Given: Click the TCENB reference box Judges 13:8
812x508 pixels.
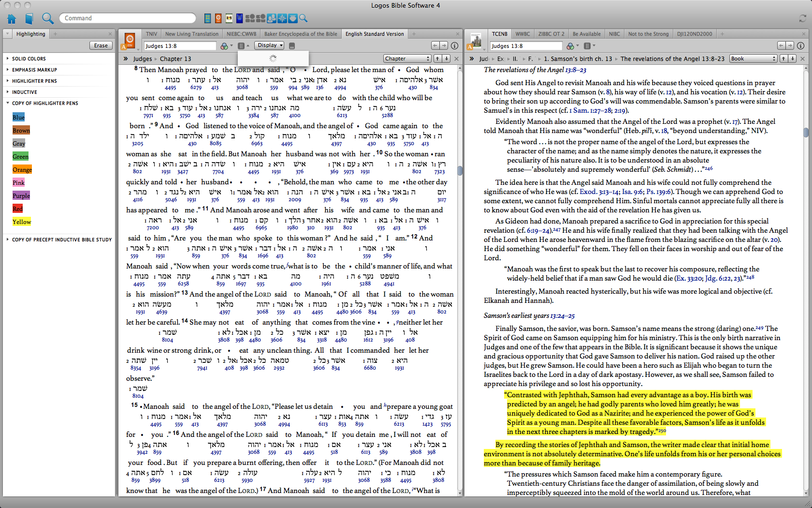Looking at the screenshot, I should click(526, 46).
